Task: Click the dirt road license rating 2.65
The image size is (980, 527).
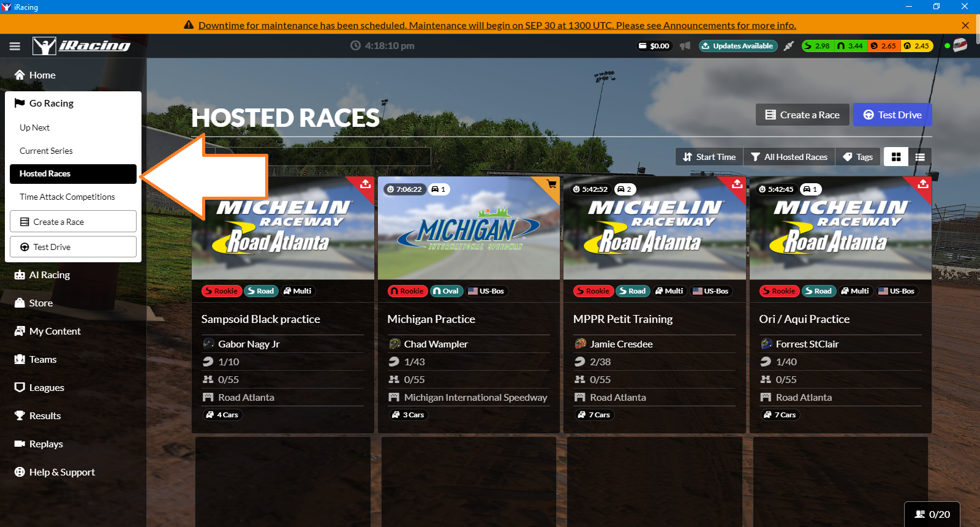Action: click(884, 46)
